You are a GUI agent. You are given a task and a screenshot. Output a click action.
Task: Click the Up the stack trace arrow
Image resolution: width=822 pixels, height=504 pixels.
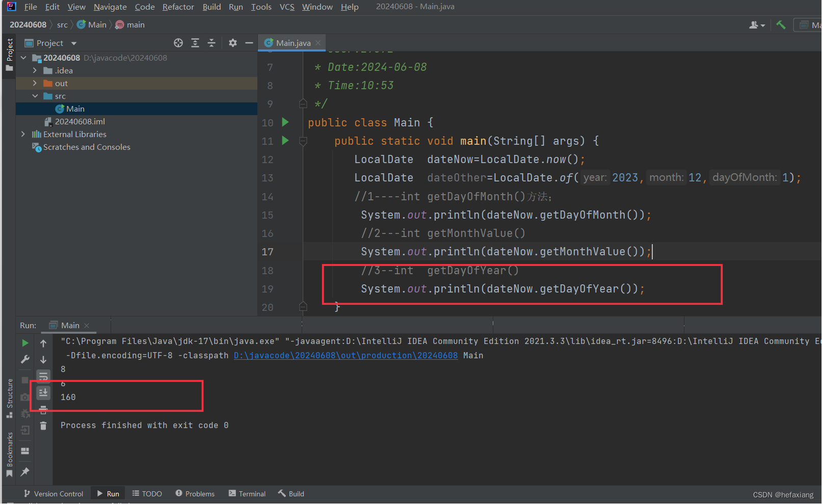point(43,343)
